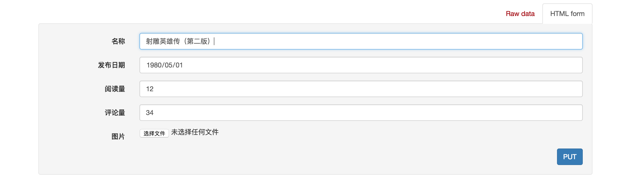644x182 pixels.
Task: Click on the value 12 in 阅读量
Action: tap(149, 89)
